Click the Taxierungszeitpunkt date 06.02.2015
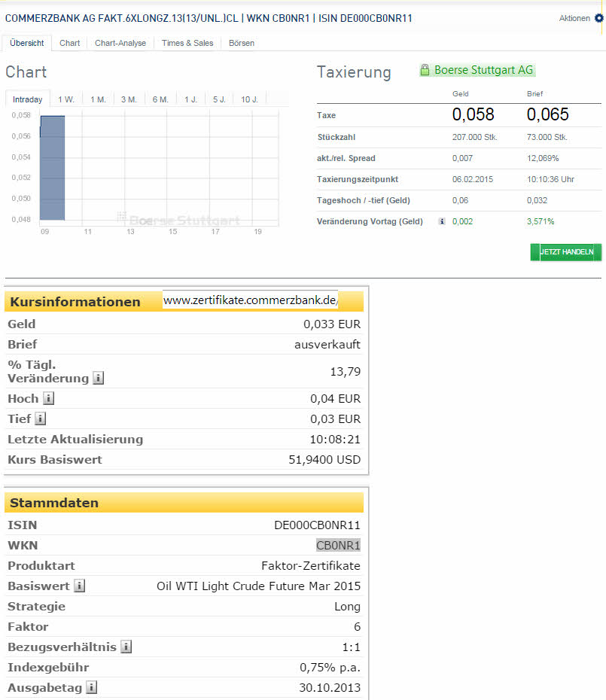606x700 pixels. coord(473,179)
